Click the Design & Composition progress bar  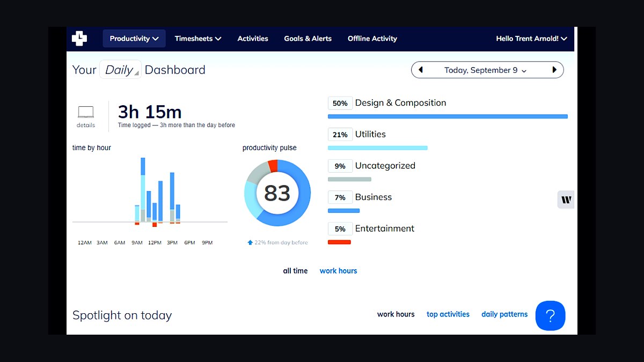click(448, 116)
